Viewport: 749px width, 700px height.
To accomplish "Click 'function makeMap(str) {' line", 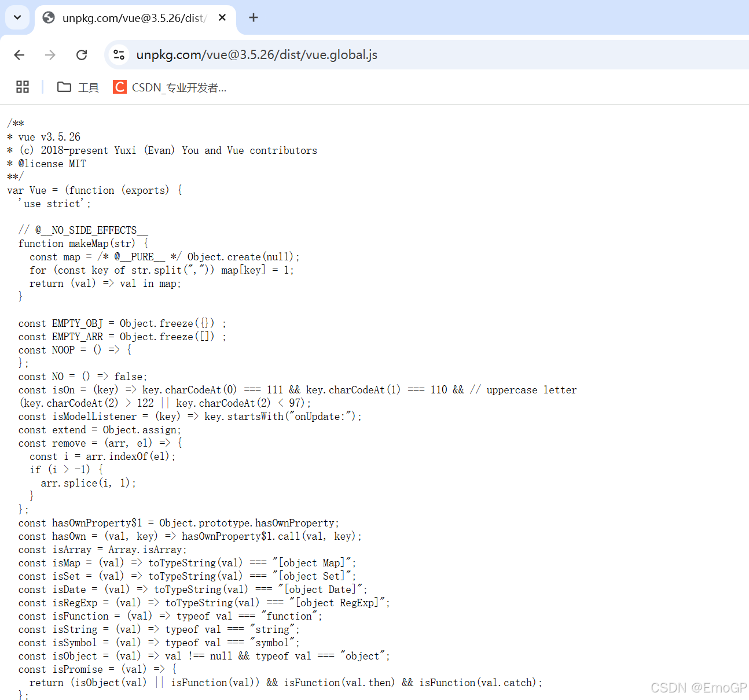I will pyautogui.click(x=83, y=244).
